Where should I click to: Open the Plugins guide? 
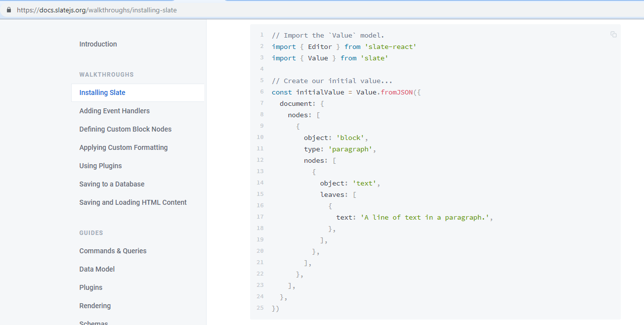click(x=91, y=287)
